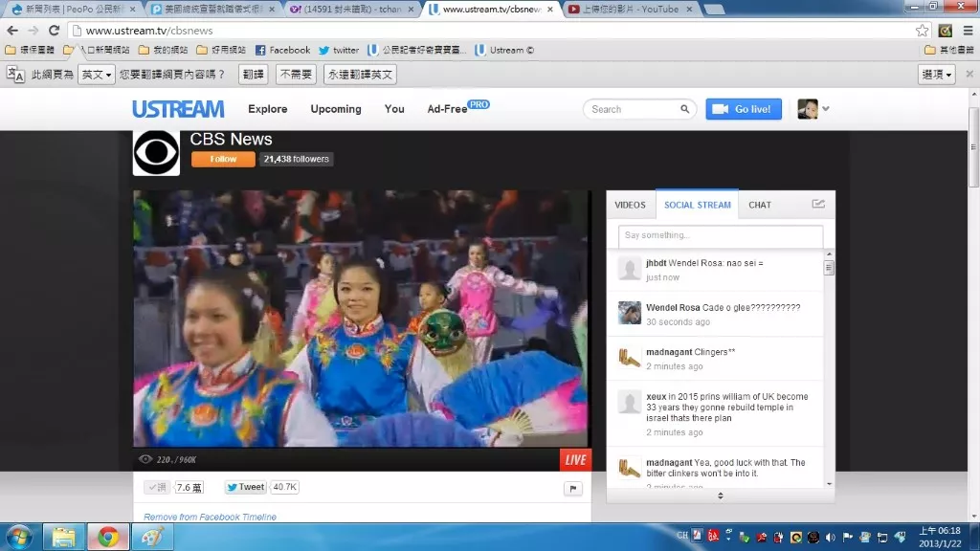
Task: Click the social stream scrollbar thumb
Action: [x=829, y=268]
